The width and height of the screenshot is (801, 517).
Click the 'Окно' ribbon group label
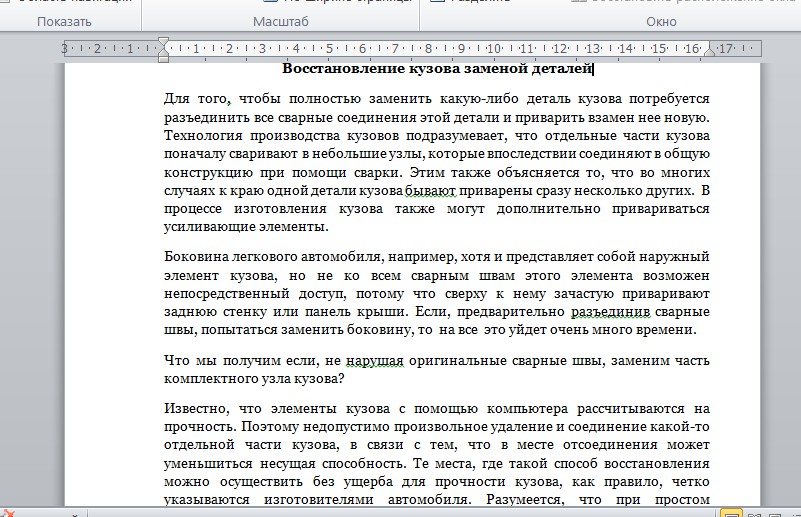tap(661, 22)
